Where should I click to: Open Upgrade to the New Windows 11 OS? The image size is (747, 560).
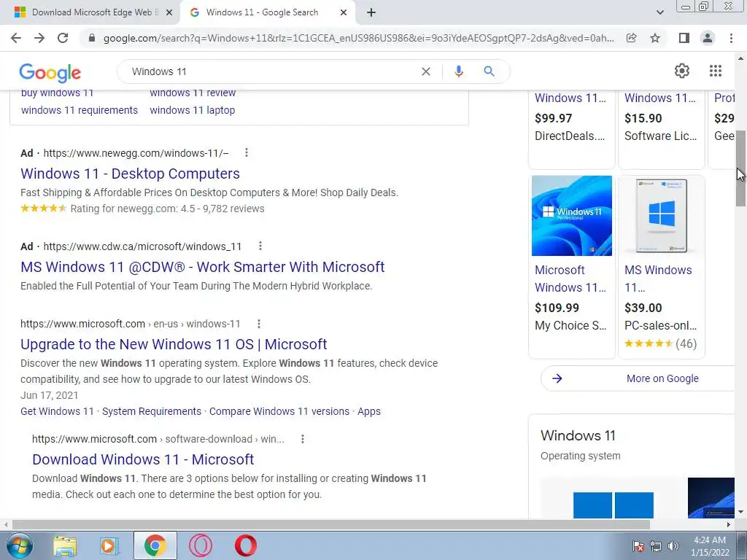coord(174,344)
